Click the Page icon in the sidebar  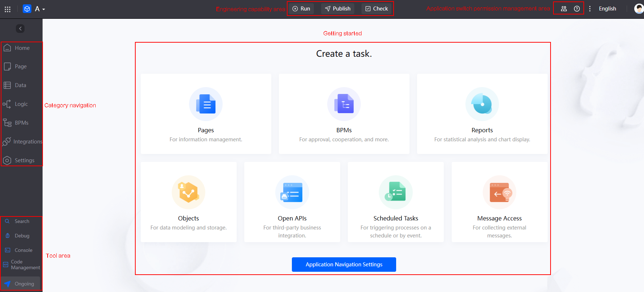point(7,66)
